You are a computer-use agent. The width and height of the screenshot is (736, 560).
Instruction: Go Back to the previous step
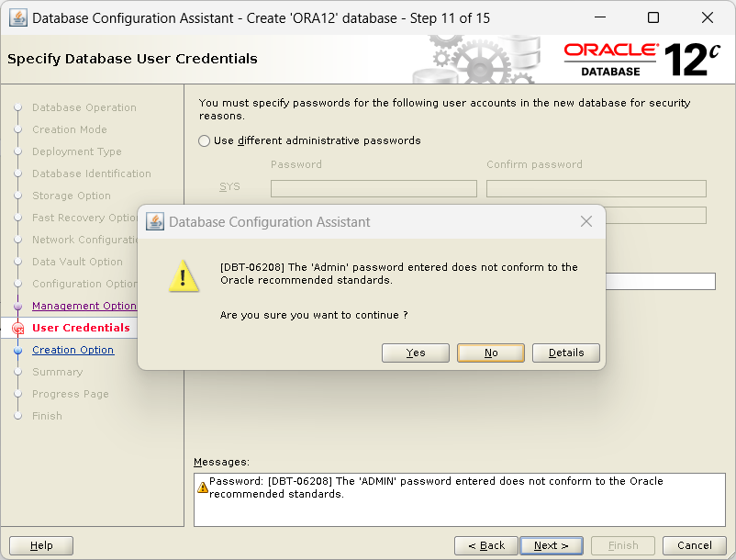(x=485, y=545)
